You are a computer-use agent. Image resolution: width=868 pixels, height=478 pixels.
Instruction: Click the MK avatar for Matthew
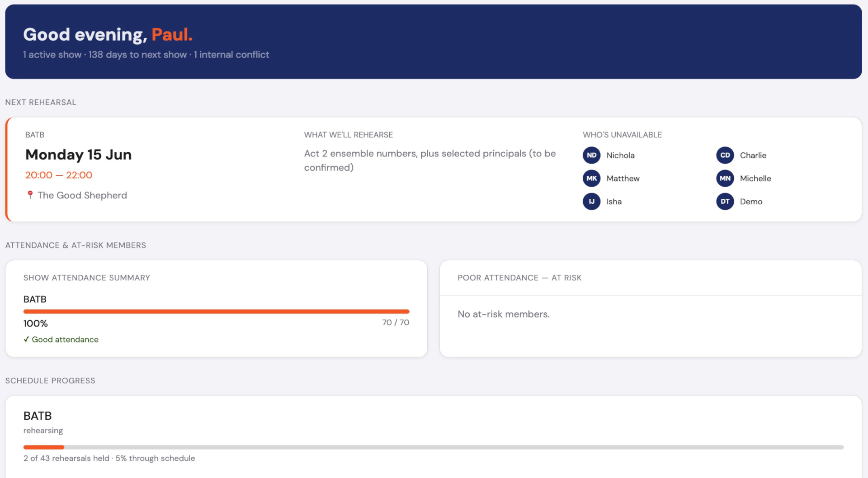coord(591,178)
